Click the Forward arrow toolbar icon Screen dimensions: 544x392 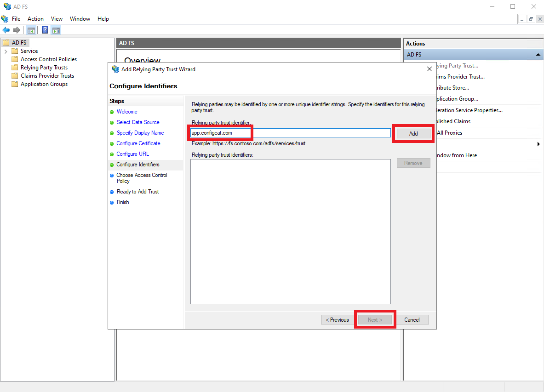17,30
